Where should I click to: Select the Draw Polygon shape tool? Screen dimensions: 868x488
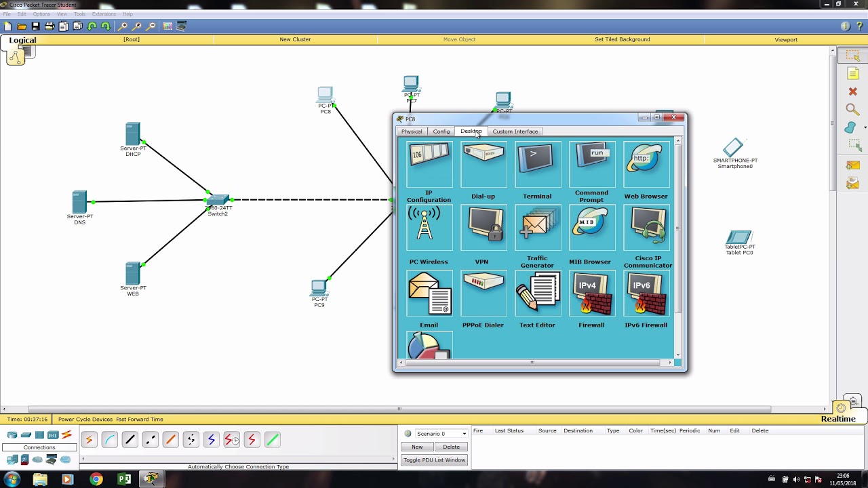[850, 127]
